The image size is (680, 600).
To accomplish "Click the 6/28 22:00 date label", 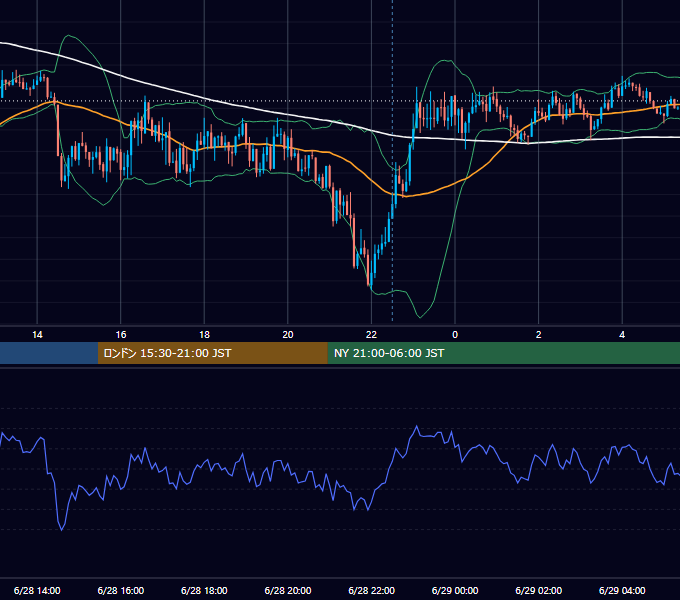I will [371, 590].
